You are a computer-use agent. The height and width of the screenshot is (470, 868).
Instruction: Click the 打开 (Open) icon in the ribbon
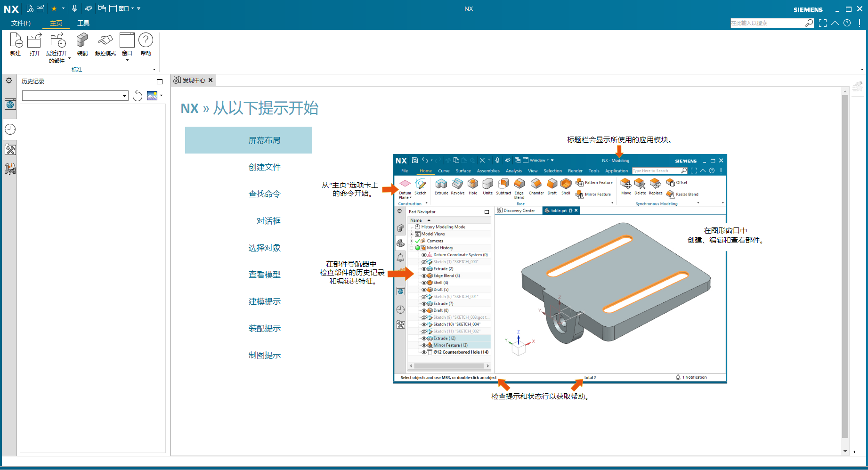coord(34,45)
